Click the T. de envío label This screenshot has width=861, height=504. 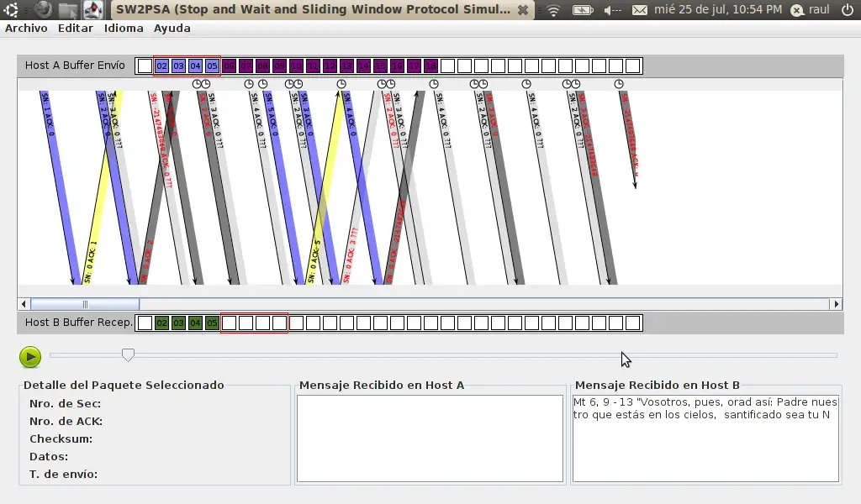tap(64, 474)
